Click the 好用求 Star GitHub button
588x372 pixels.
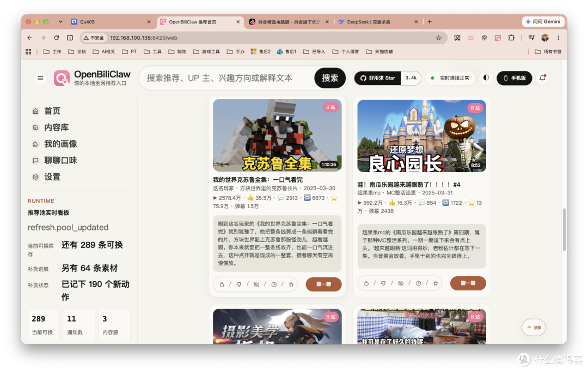point(378,78)
